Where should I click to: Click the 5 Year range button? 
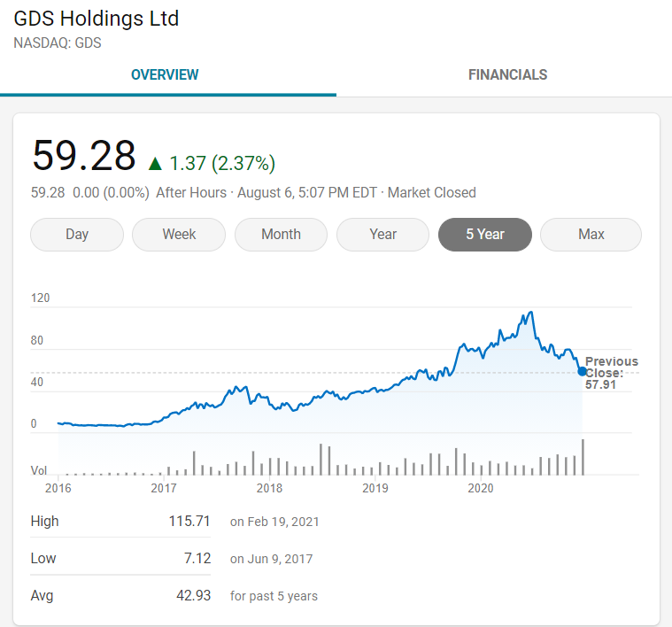point(484,235)
